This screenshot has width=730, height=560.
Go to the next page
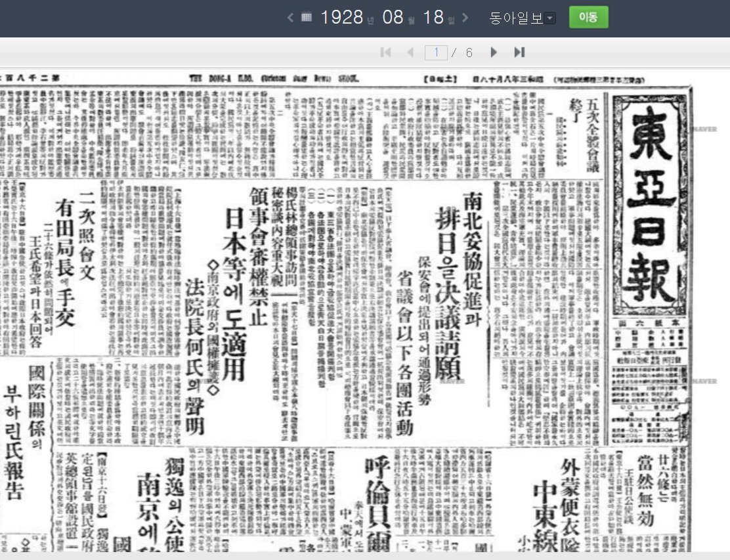[x=494, y=52]
